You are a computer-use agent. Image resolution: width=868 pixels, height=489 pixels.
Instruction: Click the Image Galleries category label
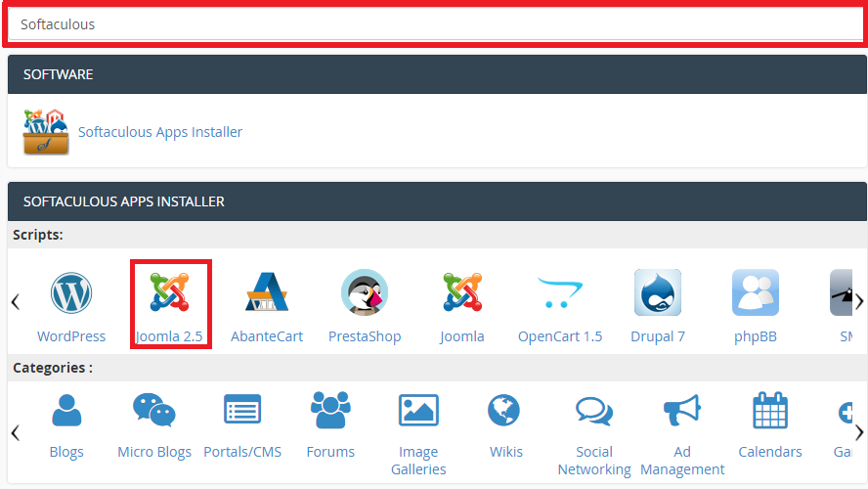[x=418, y=461]
